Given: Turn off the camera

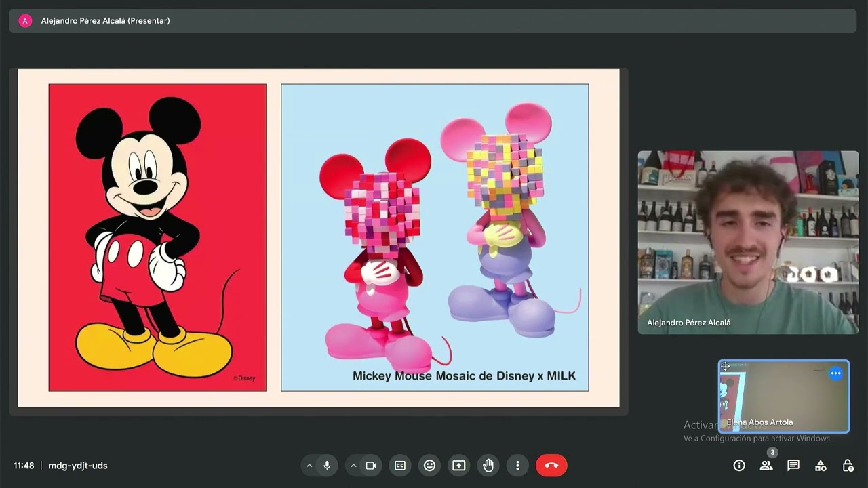Looking at the screenshot, I should pyautogui.click(x=371, y=466).
